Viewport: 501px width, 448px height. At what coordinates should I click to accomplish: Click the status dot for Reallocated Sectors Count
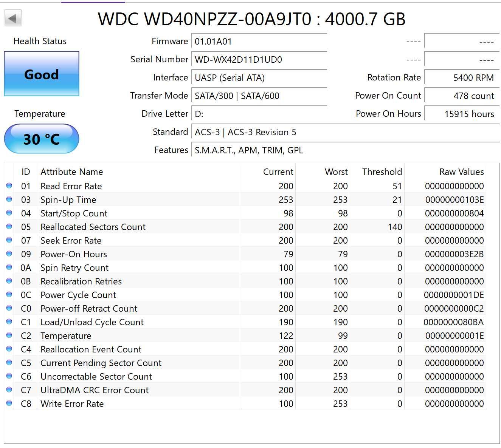[x=9, y=226]
